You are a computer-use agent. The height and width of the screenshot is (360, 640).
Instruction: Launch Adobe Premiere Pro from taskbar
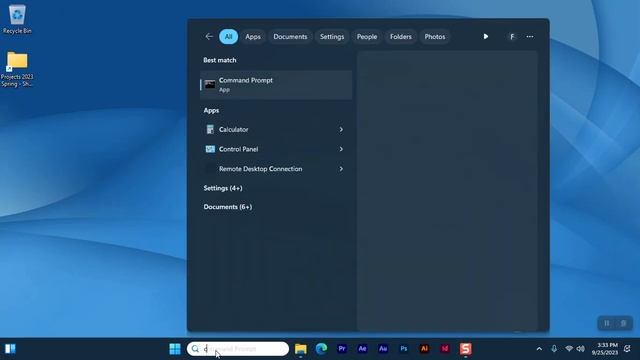pos(342,349)
